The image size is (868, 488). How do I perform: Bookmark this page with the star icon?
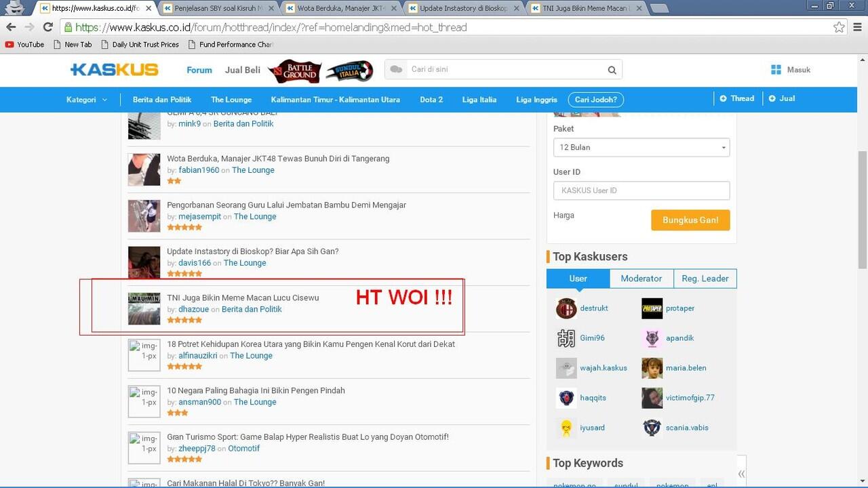[839, 27]
